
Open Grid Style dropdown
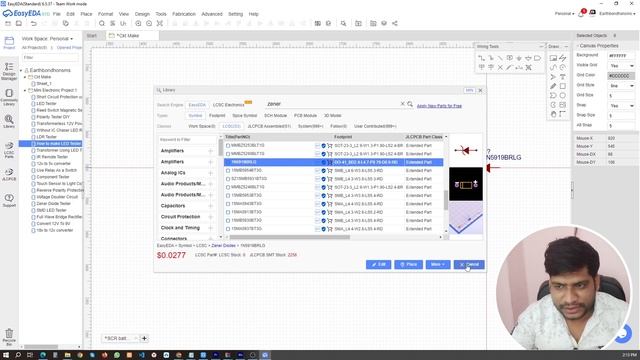621,86
